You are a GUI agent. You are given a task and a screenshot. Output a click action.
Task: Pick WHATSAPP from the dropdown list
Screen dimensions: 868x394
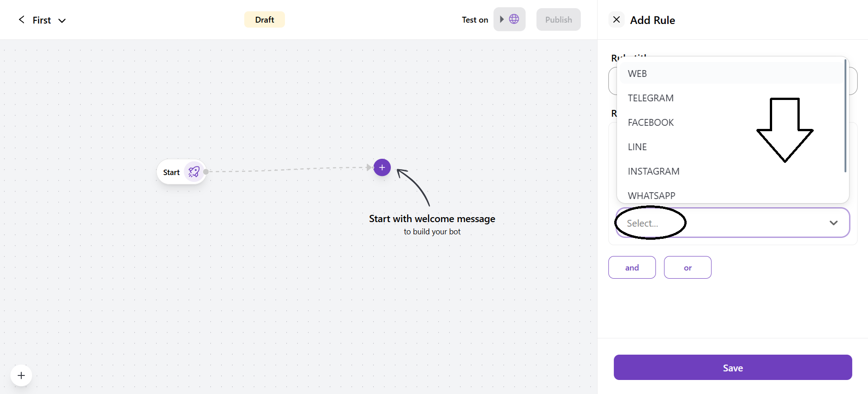pos(651,196)
